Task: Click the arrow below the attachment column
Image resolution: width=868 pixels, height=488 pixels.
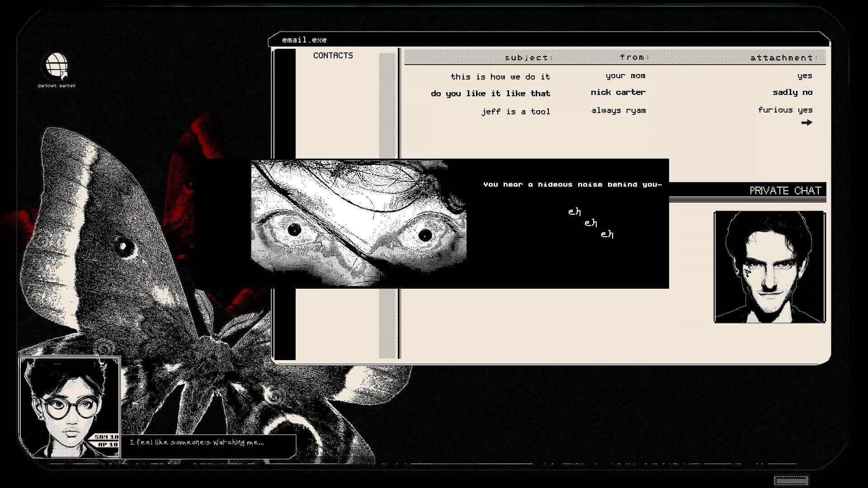Action: click(807, 122)
